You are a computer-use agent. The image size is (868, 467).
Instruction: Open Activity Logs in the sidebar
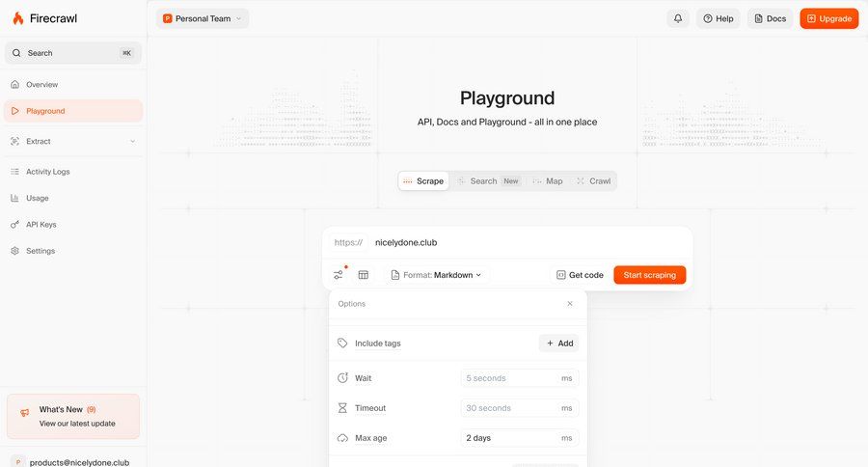48,172
